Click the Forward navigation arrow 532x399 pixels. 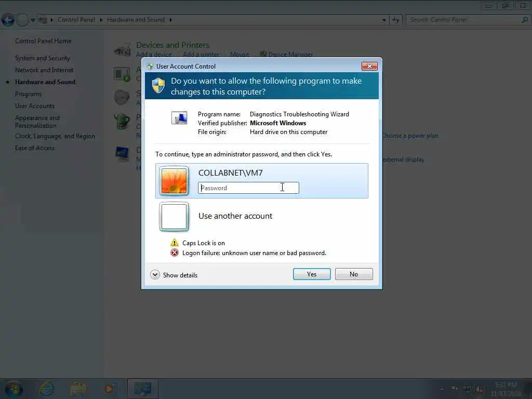click(x=22, y=20)
